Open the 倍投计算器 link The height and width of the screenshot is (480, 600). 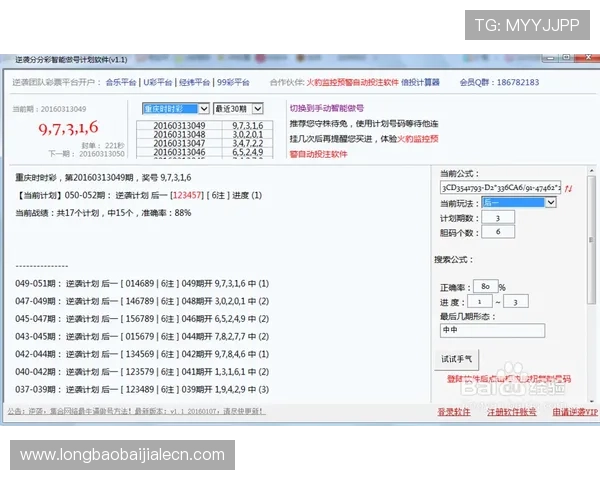click(420, 82)
